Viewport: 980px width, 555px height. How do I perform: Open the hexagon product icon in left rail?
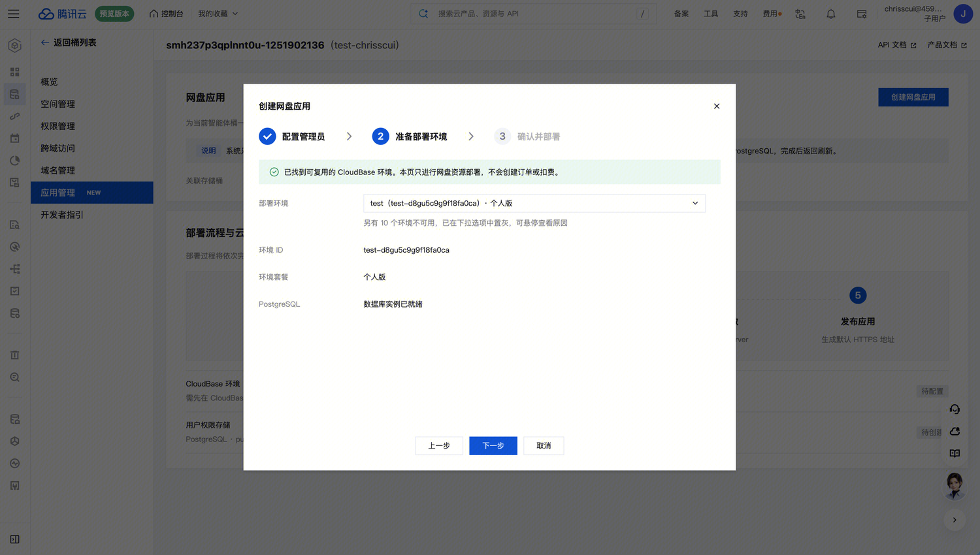14,46
